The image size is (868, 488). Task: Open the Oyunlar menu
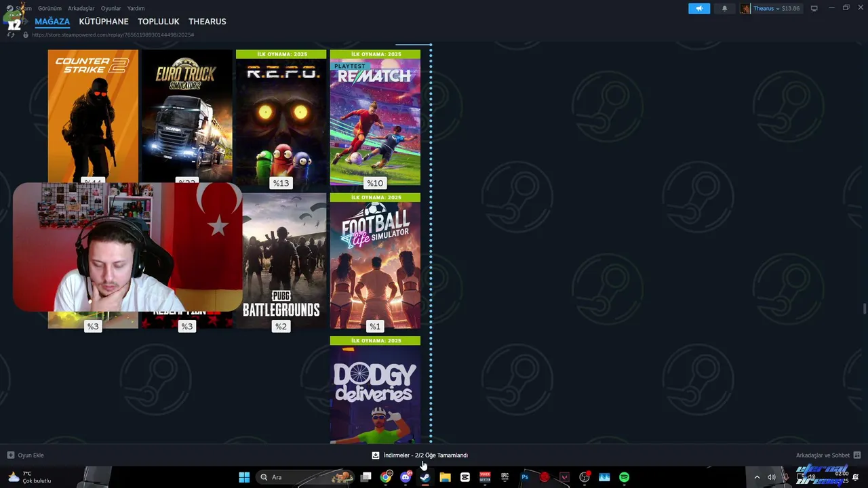coord(111,8)
